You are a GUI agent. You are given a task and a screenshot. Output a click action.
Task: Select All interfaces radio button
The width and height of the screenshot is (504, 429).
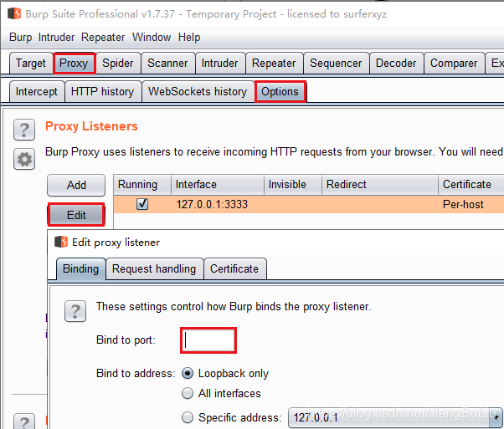(188, 393)
